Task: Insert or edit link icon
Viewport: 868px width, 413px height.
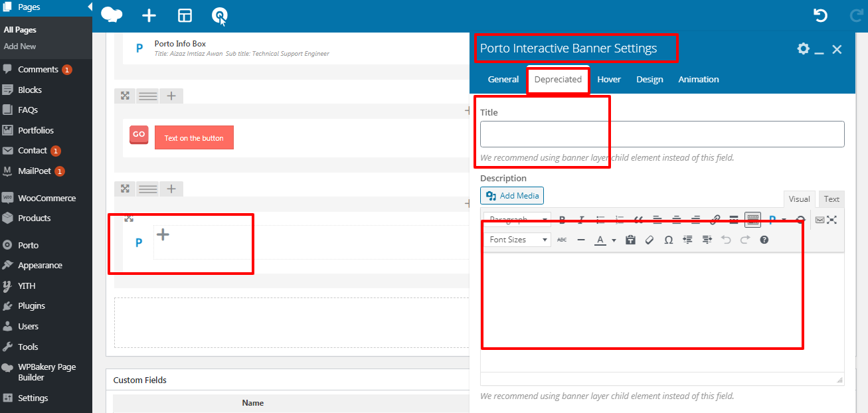Action: 715,220
